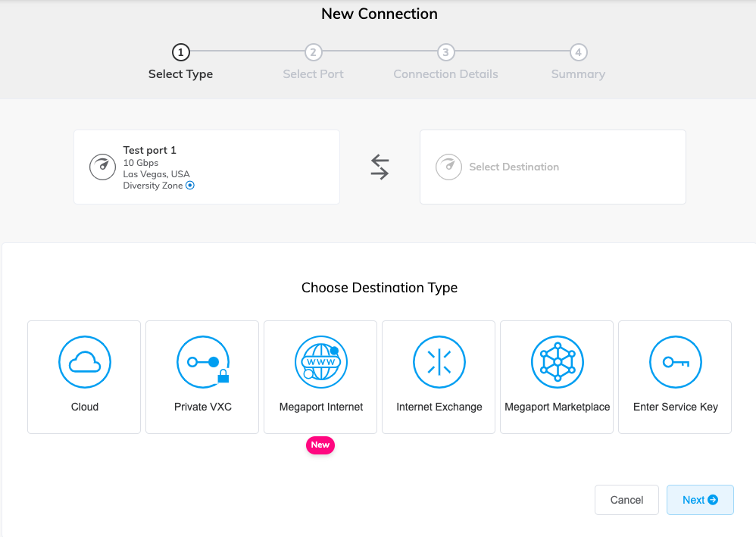The width and height of the screenshot is (756, 537).
Task: Click the Select Destination placeholder text
Action: click(x=514, y=167)
